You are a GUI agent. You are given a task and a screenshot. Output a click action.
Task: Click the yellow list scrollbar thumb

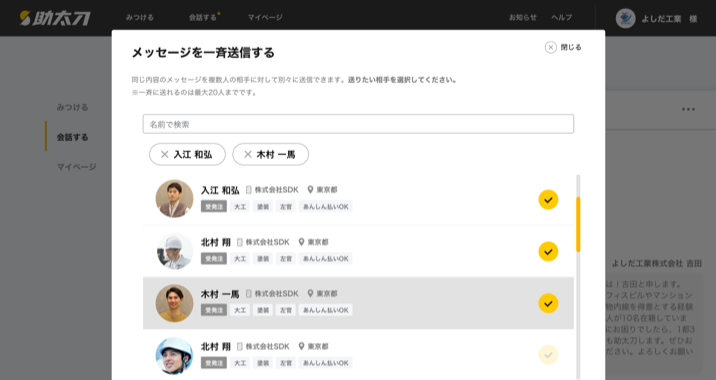tap(578, 224)
